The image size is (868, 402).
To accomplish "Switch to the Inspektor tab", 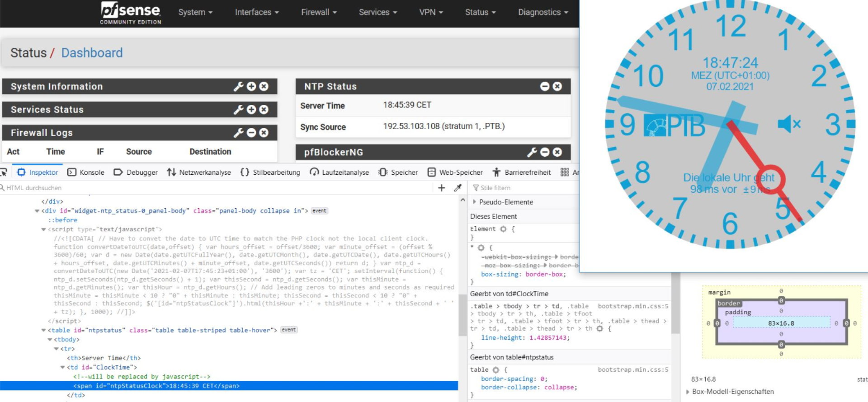I will [x=38, y=172].
